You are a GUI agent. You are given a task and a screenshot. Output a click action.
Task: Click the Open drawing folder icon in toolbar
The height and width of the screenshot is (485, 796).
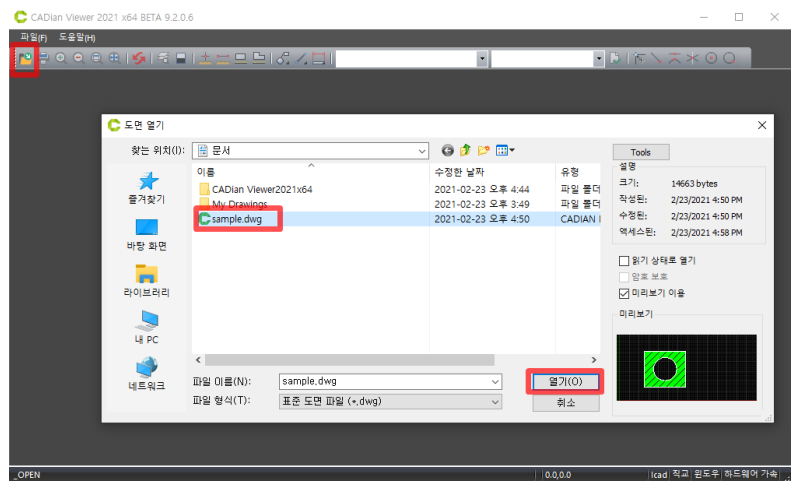point(25,58)
